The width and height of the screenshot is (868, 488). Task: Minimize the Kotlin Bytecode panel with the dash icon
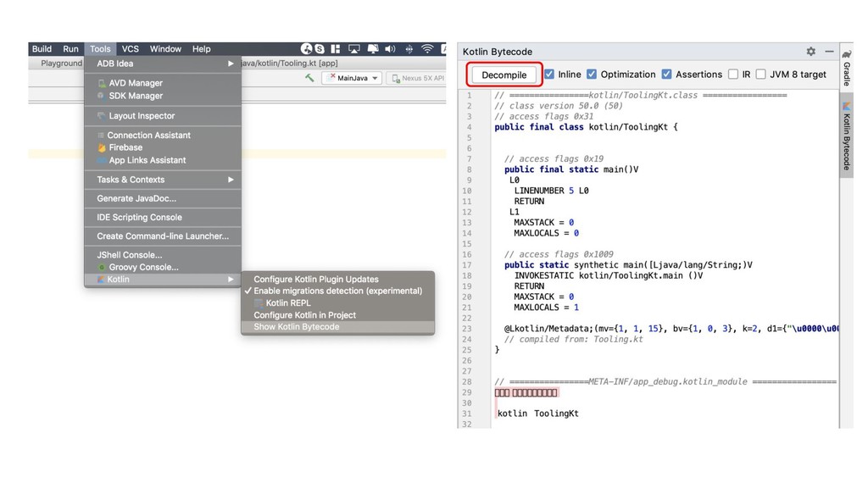tap(828, 52)
